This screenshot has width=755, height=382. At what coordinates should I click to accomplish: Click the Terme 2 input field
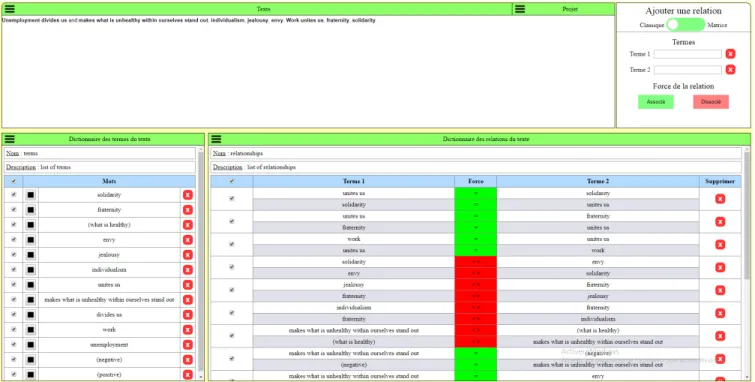688,70
